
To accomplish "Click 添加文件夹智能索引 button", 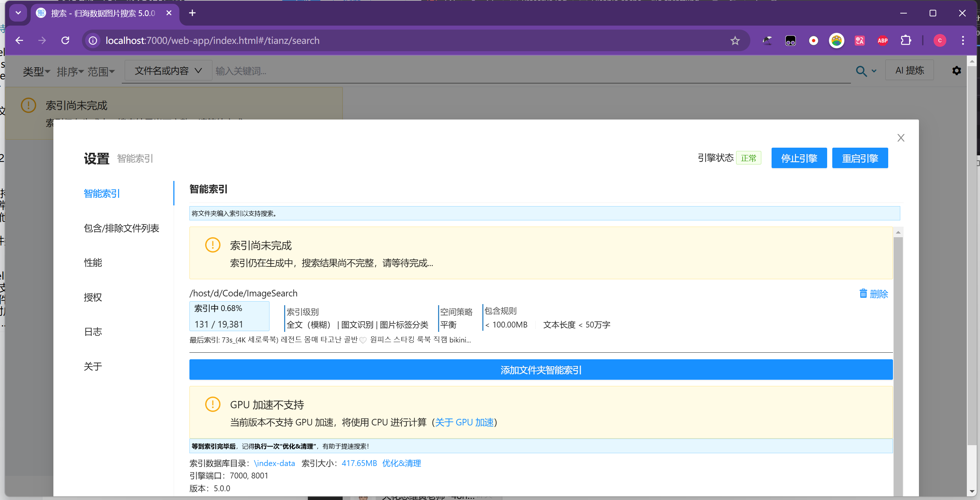I will [x=541, y=370].
